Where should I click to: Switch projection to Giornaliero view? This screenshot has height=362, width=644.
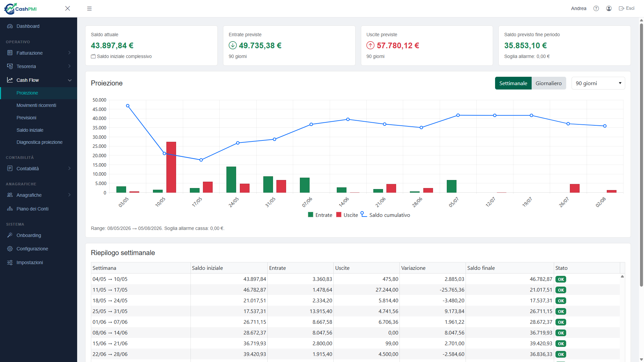[x=549, y=83]
